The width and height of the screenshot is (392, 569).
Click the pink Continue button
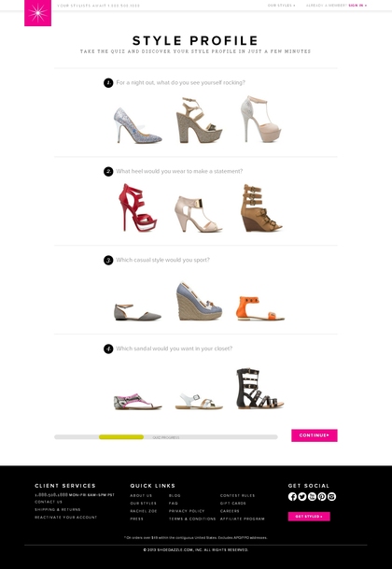[x=314, y=435]
